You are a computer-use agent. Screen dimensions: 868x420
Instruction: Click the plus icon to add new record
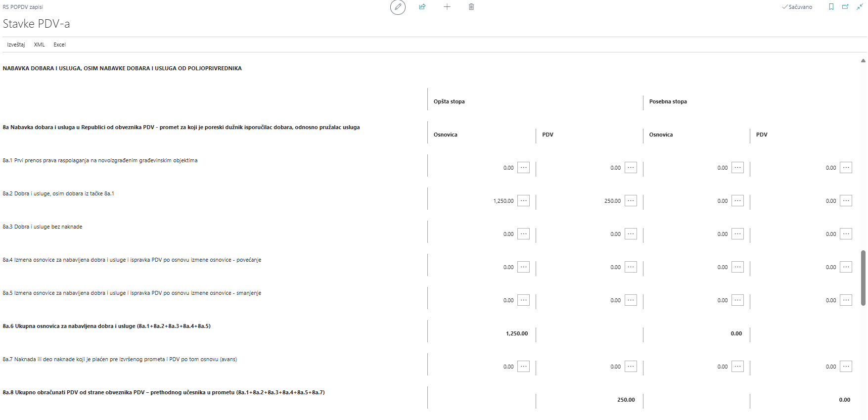click(x=447, y=7)
